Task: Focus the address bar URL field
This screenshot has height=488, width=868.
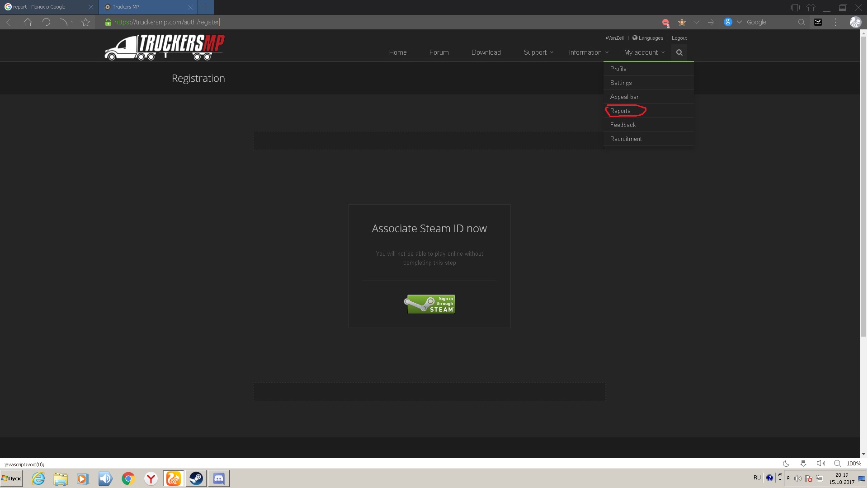Action: (380, 22)
